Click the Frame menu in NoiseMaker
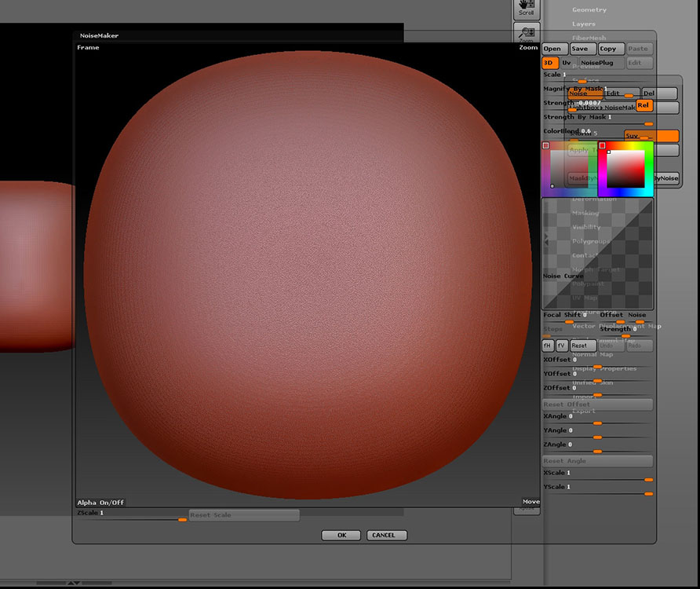Viewport: 700px width, 589px height. pos(88,47)
